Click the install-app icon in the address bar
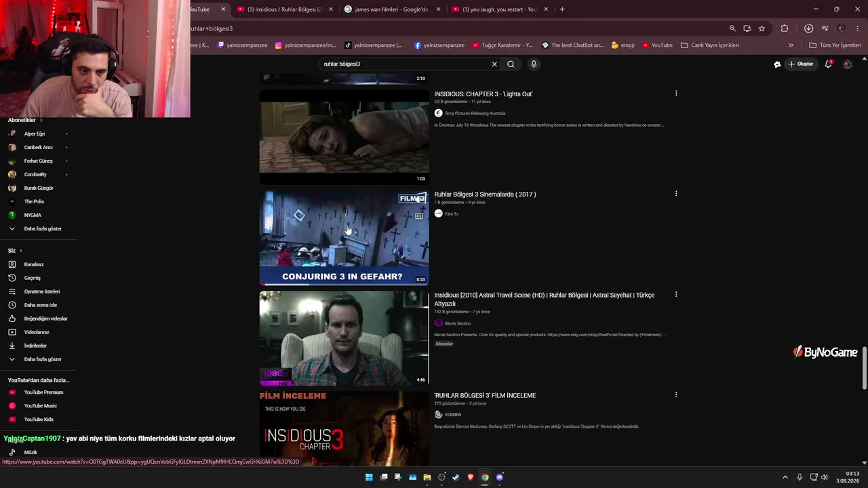The height and width of the screenshot is (488, 868). (747, 28)
